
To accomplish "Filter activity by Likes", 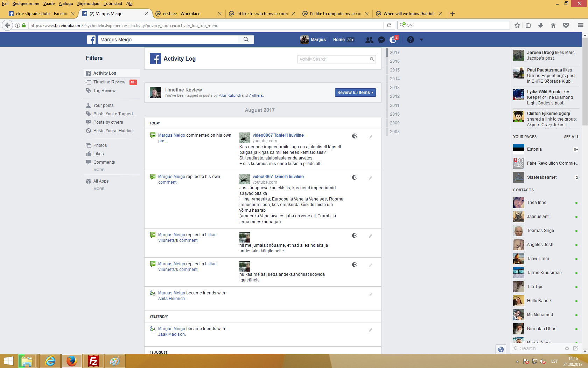I will [x=98, y=154].
